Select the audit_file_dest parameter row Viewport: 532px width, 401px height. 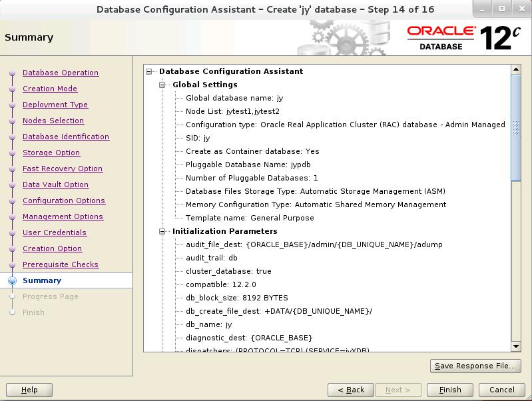(314, 244)
